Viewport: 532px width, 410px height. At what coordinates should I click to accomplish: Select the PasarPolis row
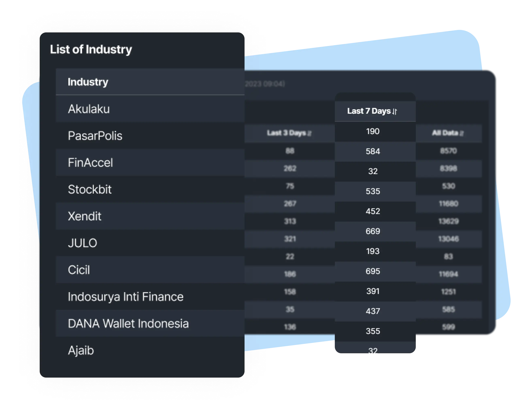coord(150,136)
